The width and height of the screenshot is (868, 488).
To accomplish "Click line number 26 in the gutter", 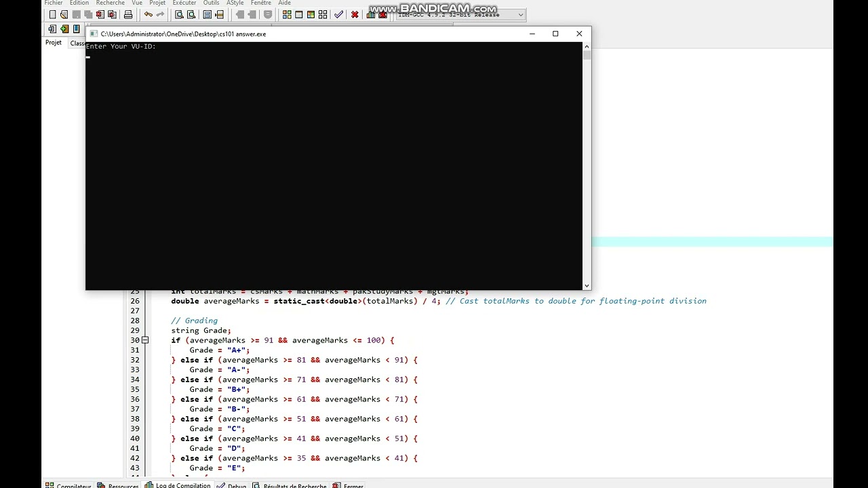I will (135, 301).
